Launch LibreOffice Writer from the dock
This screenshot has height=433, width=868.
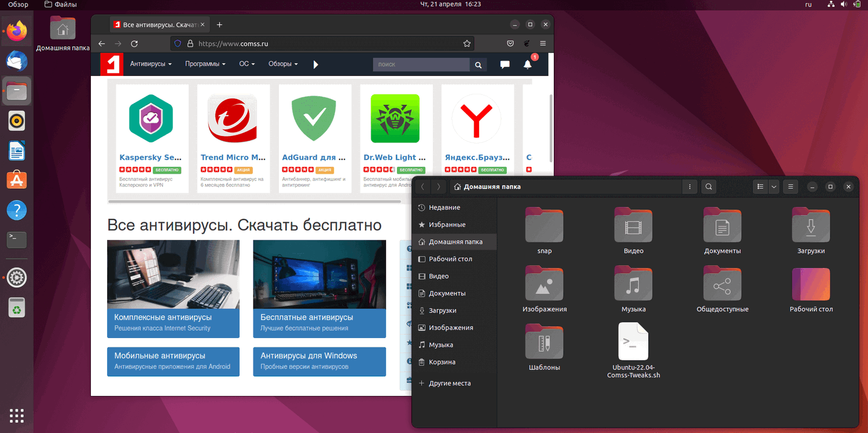click(x=17, y=151)
